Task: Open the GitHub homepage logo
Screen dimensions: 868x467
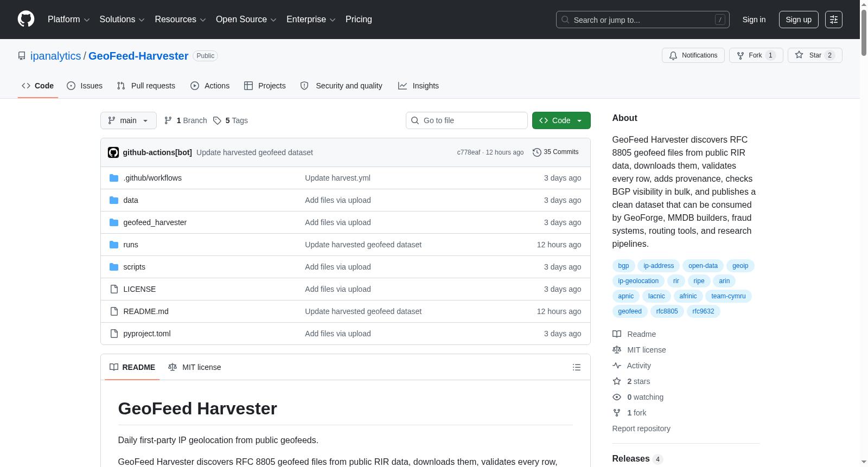Action: (x=26, y=19)
